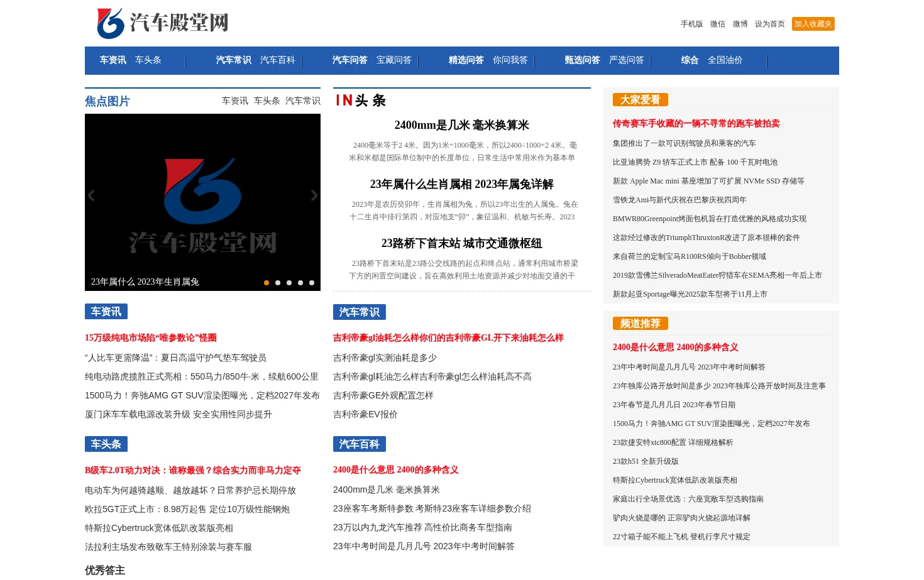924x580 pixels.
Task: Open 综合 in the navigation bar
Action: click(690, 60)
